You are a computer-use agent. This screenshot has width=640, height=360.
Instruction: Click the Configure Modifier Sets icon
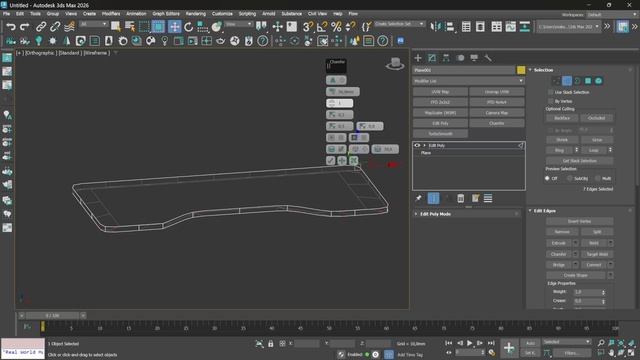(475, 198)
